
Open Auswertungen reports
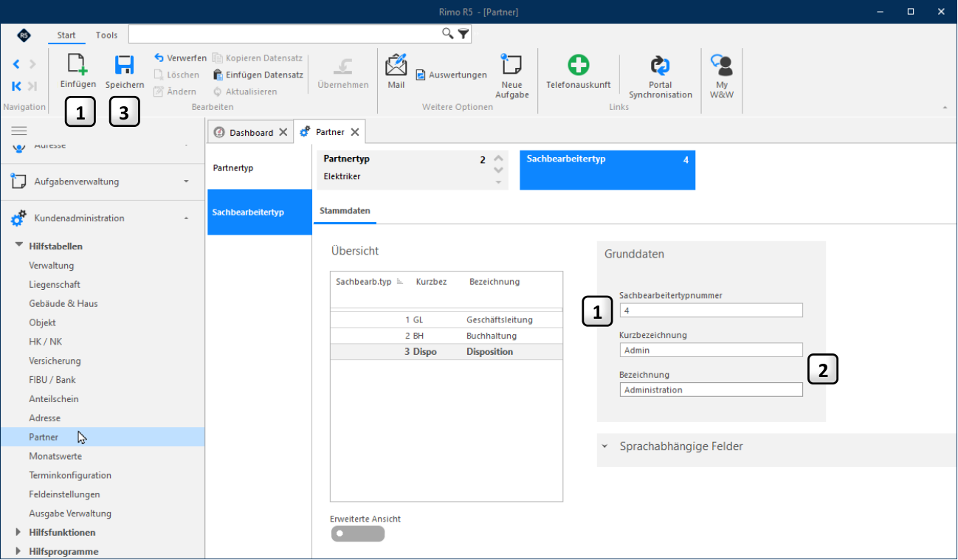coord(451,75)
